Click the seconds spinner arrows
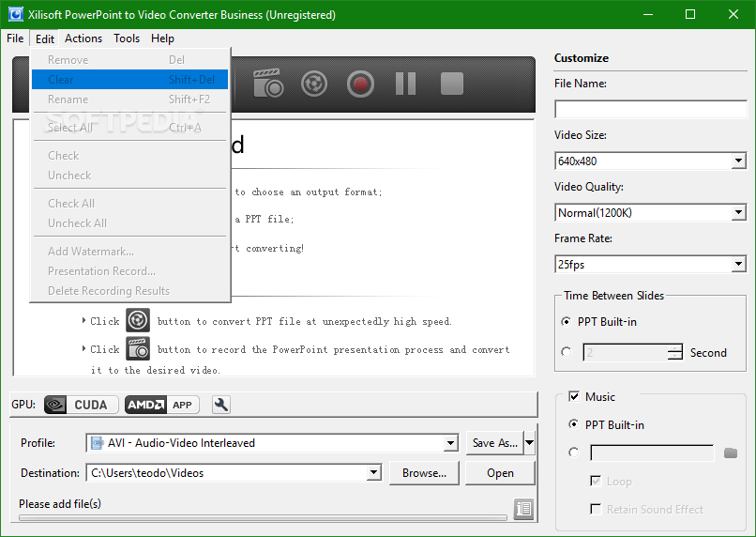Screen dimensions: 756x537 coord(675,352)
